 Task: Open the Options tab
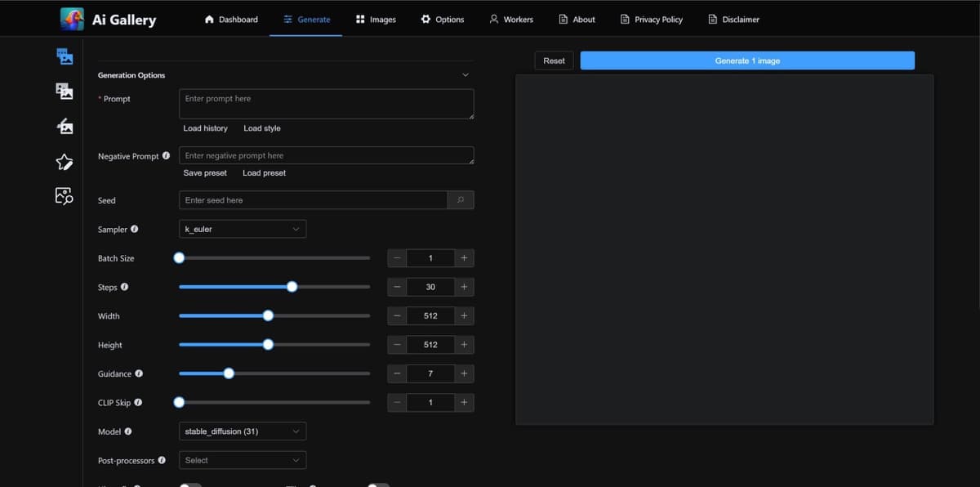442,20
